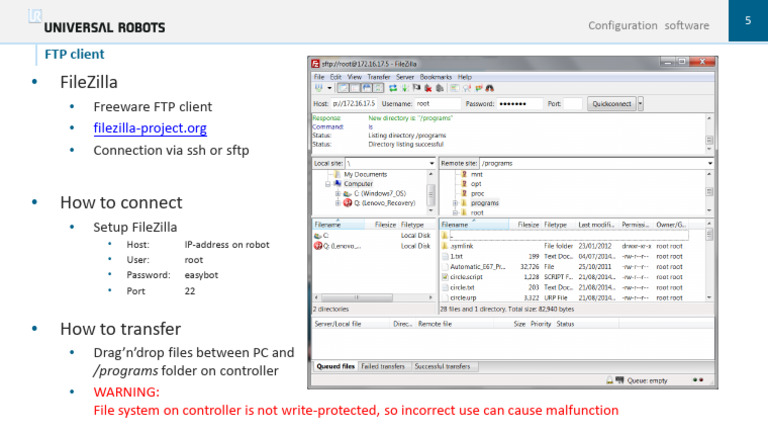Click the Refresh file lists icon

(x=393, y=88)
